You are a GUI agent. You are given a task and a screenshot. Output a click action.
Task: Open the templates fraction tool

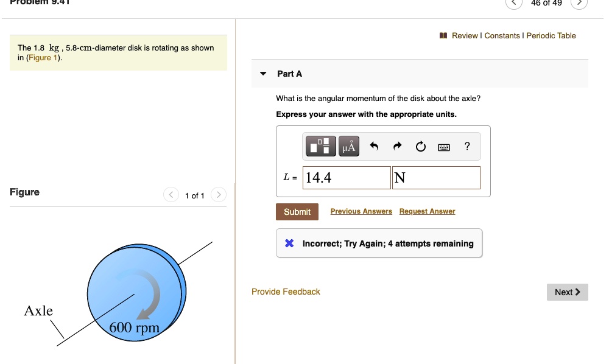320,146
